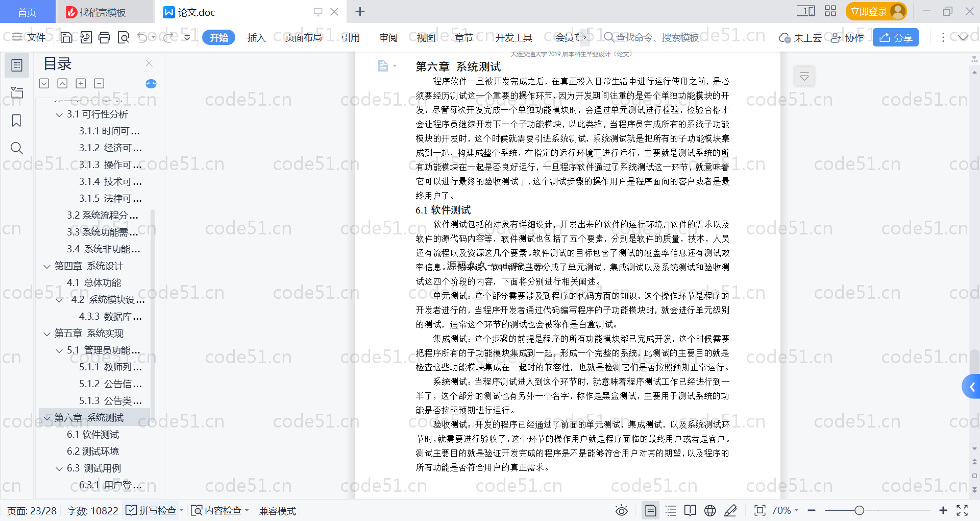Switch to page view icon in status bar
Screen dimensions: 980x521
pos(650,510)
